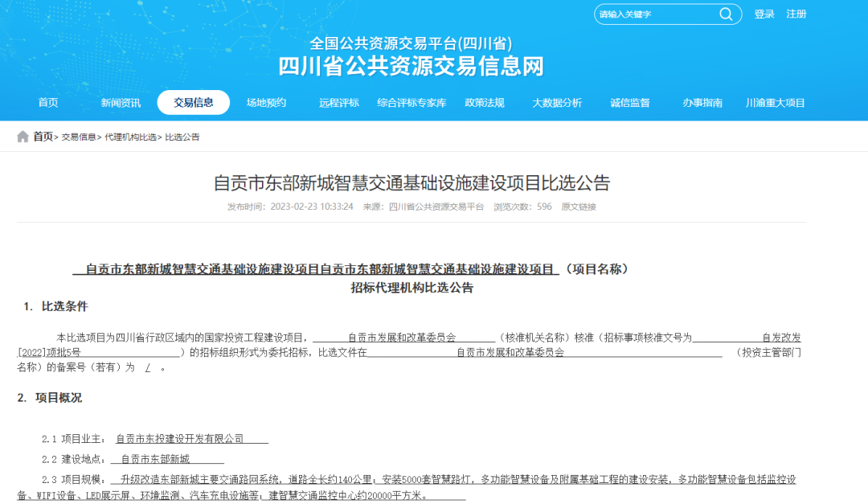Open 新闻资讯 navigation item

tap(121, 102)
